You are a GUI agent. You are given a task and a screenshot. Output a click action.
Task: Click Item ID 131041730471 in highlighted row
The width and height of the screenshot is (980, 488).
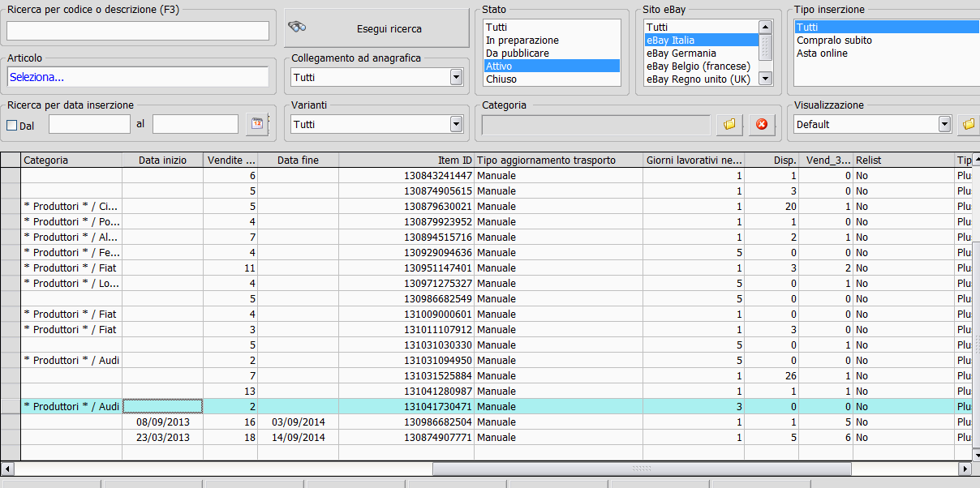(x=406, y=406)
